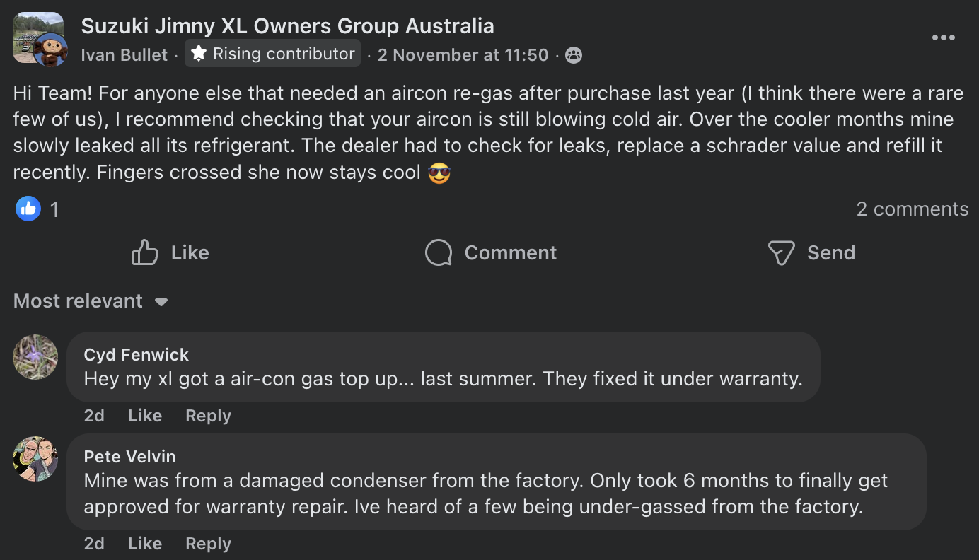Click the thumbs-up Like button on post
Image resolution: width=979 pixels, height=560 pixels.
(x=170, y=252)
